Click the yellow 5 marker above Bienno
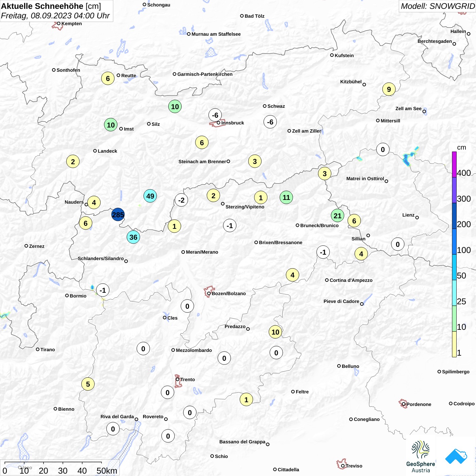This screenshot has width=476, height=476. pos(88,384)
